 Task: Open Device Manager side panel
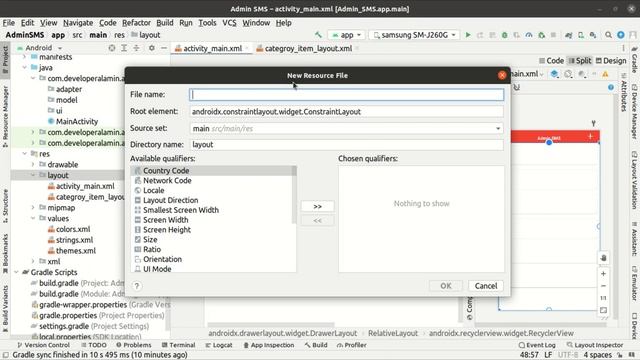pyautogui.click(x=635, y=111)
